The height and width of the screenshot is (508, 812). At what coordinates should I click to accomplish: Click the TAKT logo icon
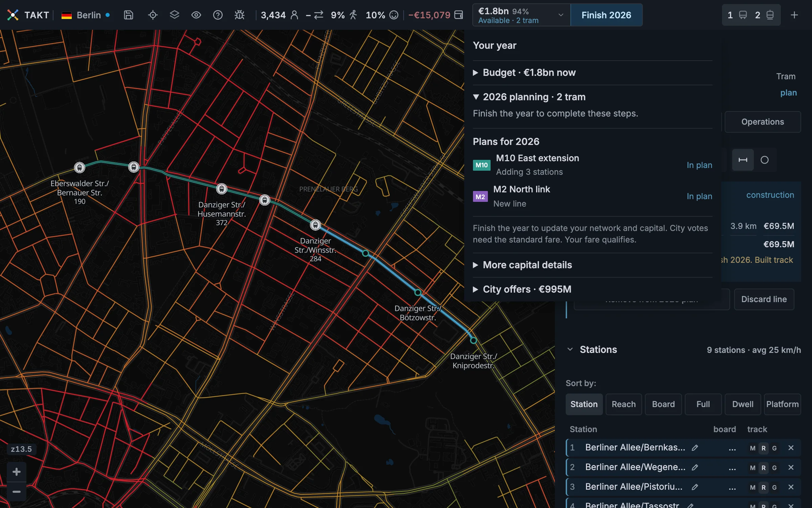(13, 15)
